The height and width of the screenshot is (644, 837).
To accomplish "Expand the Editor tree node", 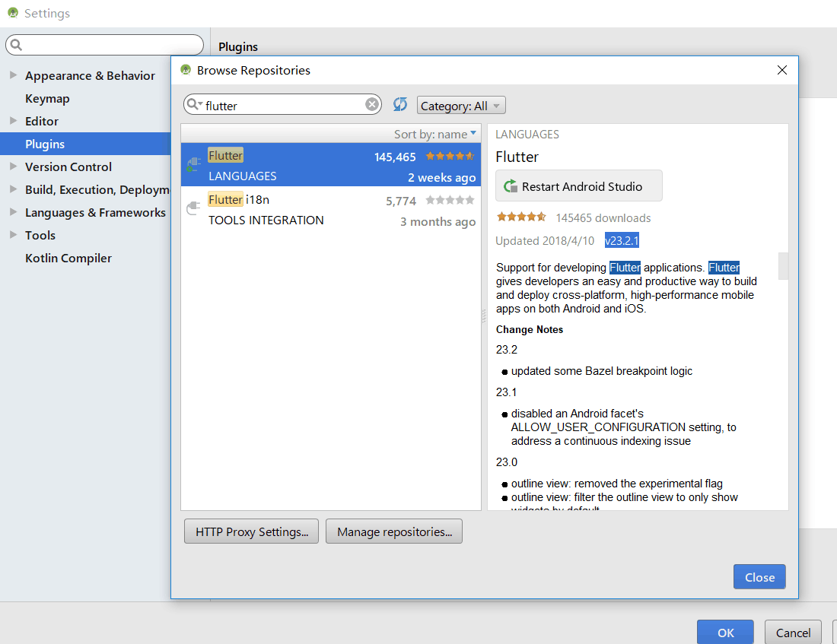I will click(x=14, y=121).
